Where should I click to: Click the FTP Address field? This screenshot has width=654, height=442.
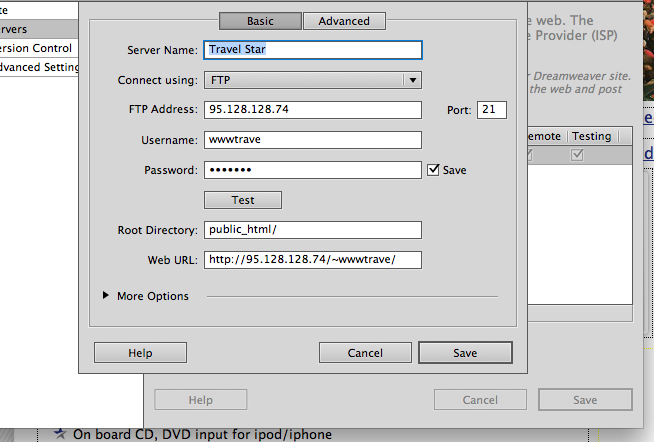coord(312,110)
